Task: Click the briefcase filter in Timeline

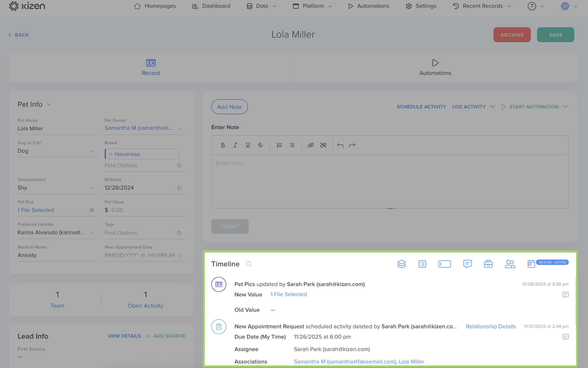Action: (488, 264)
